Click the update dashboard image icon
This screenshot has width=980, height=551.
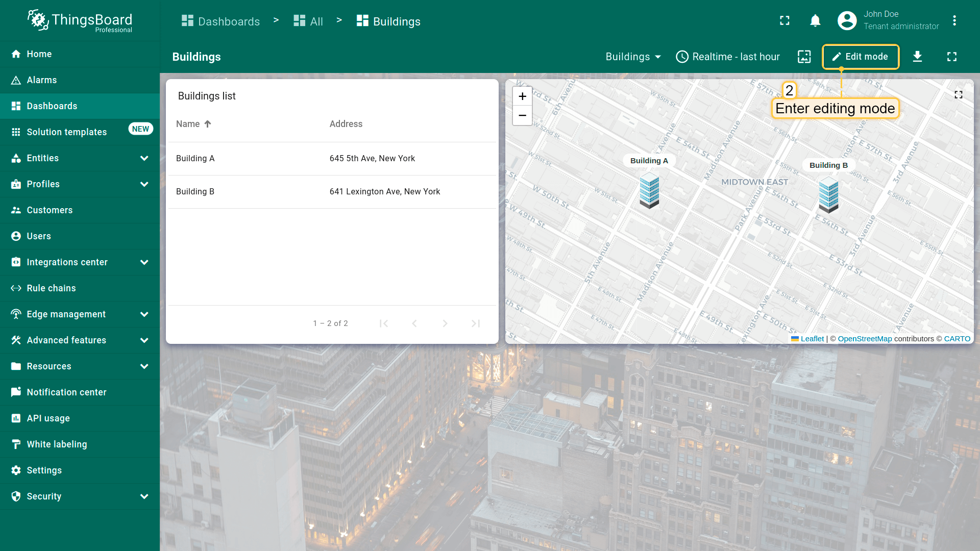pyautogui.click(x=804, y=57)
